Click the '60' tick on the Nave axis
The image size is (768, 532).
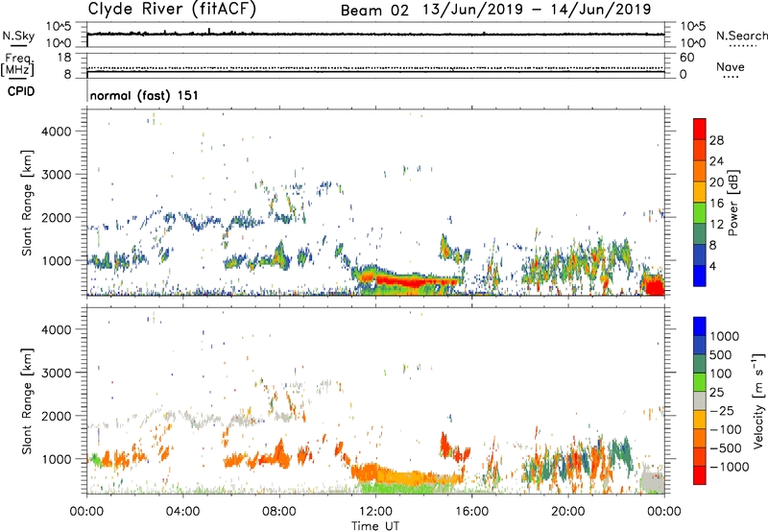point(686,58)
